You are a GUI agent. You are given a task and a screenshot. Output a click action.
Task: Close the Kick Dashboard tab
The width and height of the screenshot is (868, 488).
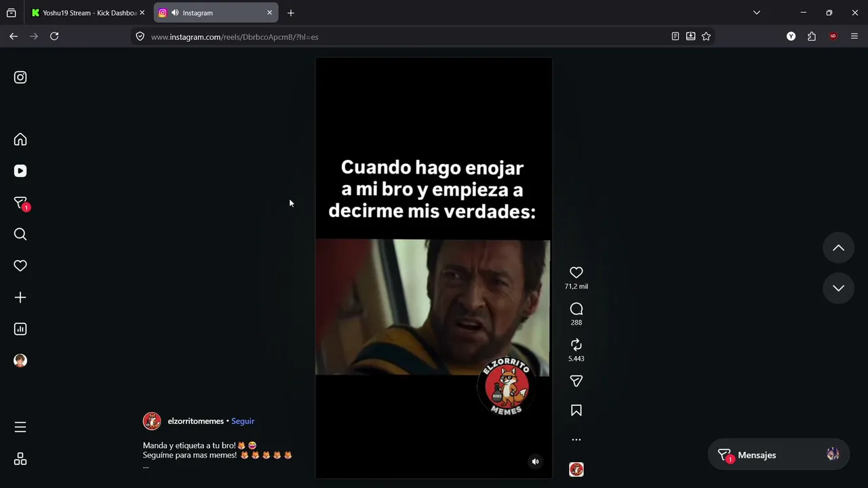coord(142,13)
